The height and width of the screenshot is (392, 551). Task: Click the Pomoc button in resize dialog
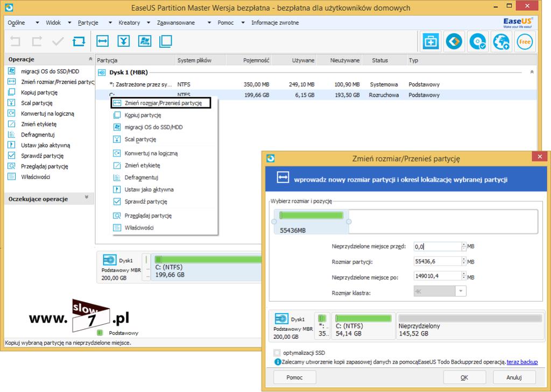[x=294, y=377]
